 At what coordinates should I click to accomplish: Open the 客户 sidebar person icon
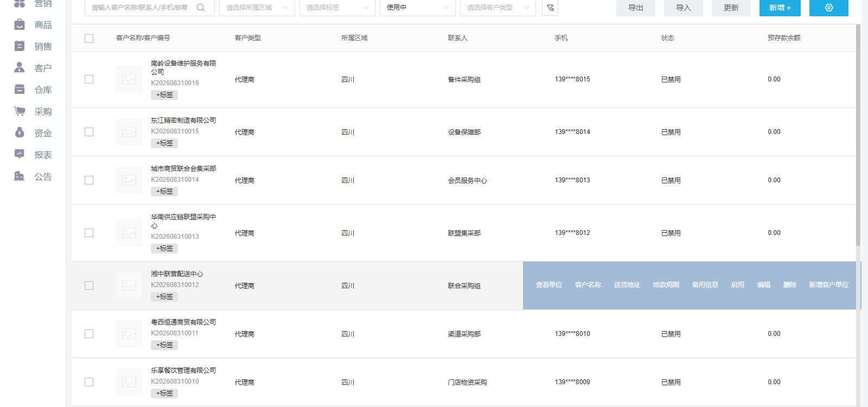point(20,67)
